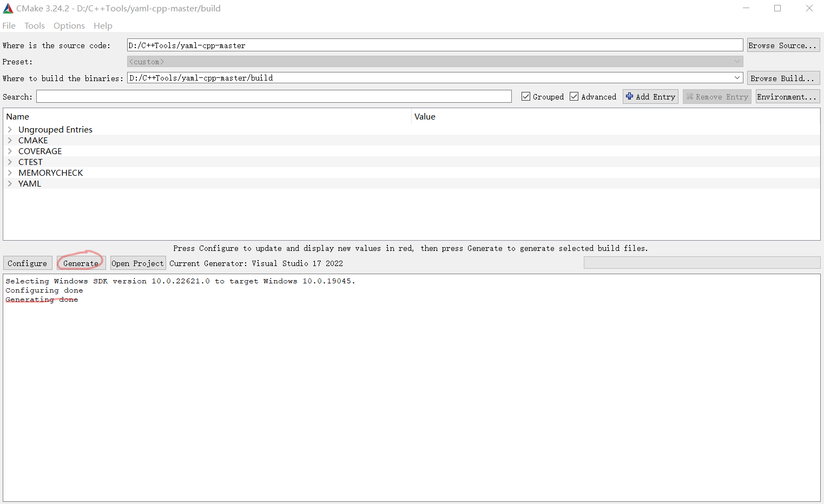824x504 pixels.
Task: Open the File menu
Action: [x=9, y=25]
